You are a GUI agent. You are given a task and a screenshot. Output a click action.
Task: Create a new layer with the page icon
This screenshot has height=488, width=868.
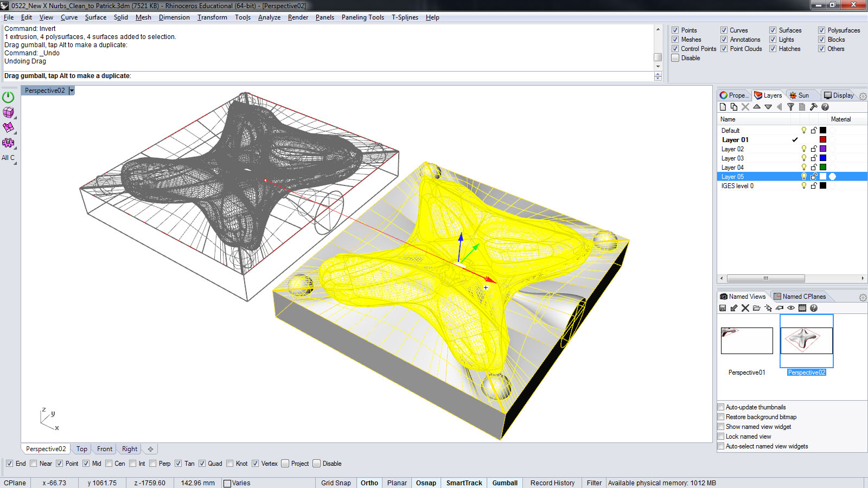point(723,107)
